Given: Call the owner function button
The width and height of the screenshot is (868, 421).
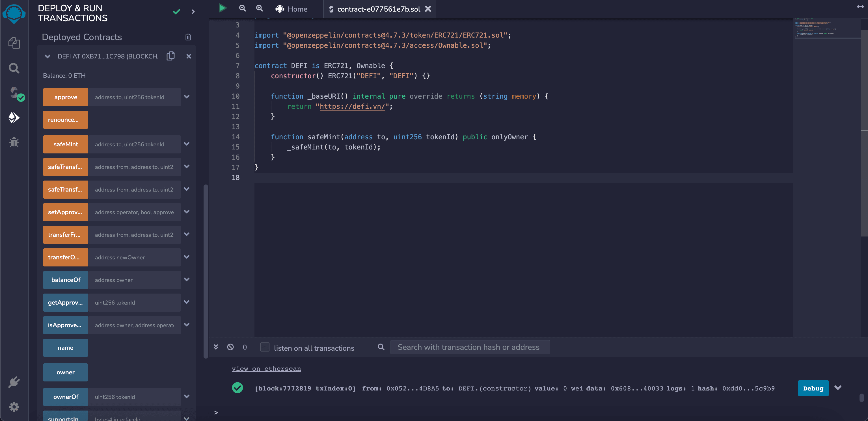Looking at the screenshot, I should coord(65,372).
